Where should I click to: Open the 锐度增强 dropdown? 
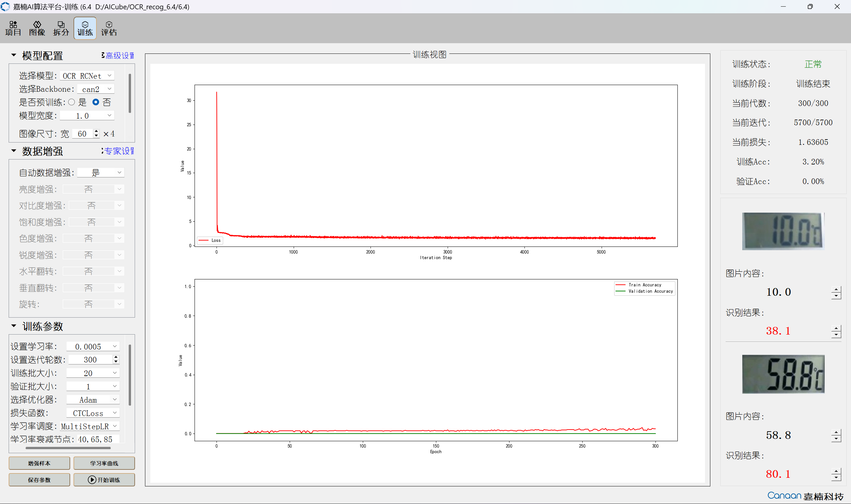[x=93, y=255]
